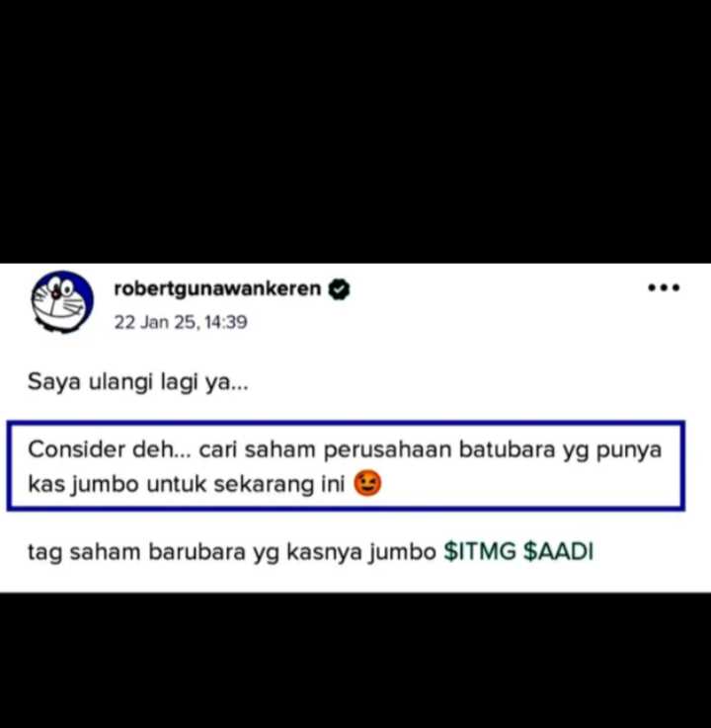Viewport: 711px width, 728px height.
Task: Click the verified badge beside the username
Action: 340,289
